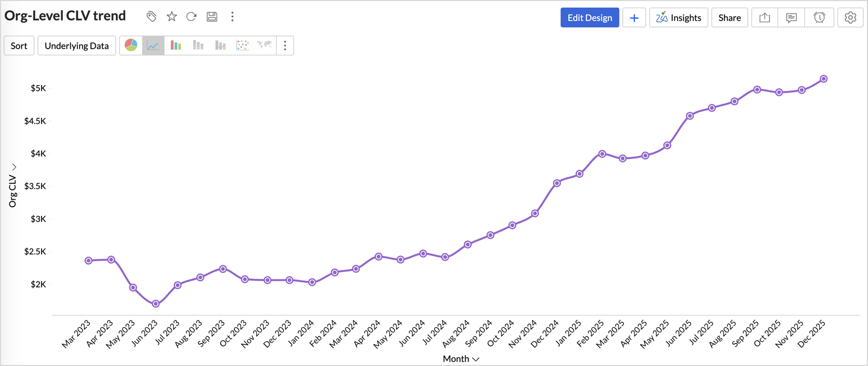The height and width of the screenshot is (366, 868).
Task: Click the tag icon beside the title
Action: pos(152,17)
